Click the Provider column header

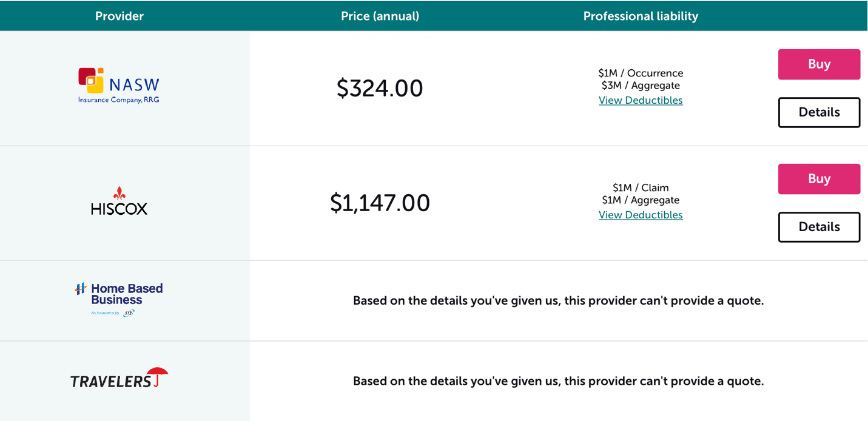point(119,16)
